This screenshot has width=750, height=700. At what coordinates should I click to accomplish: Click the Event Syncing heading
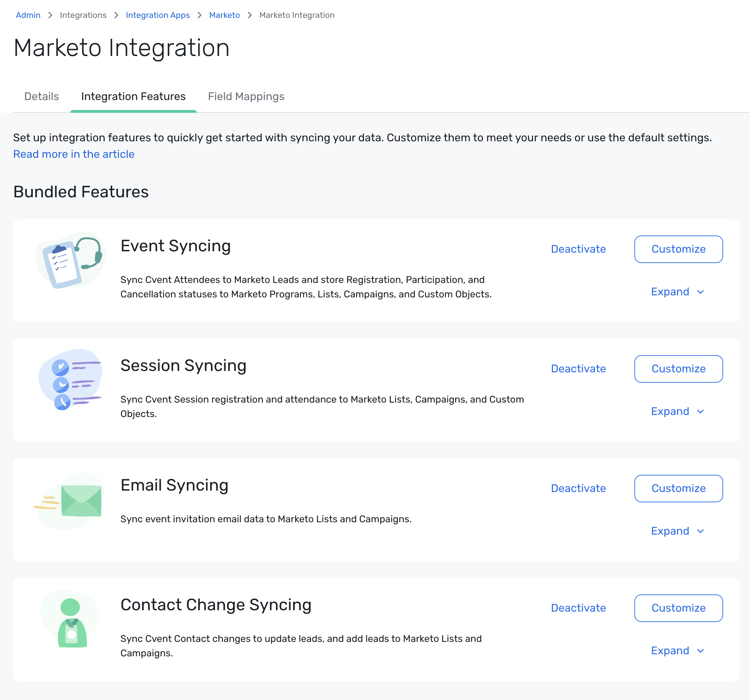click(x=175, y=246)
